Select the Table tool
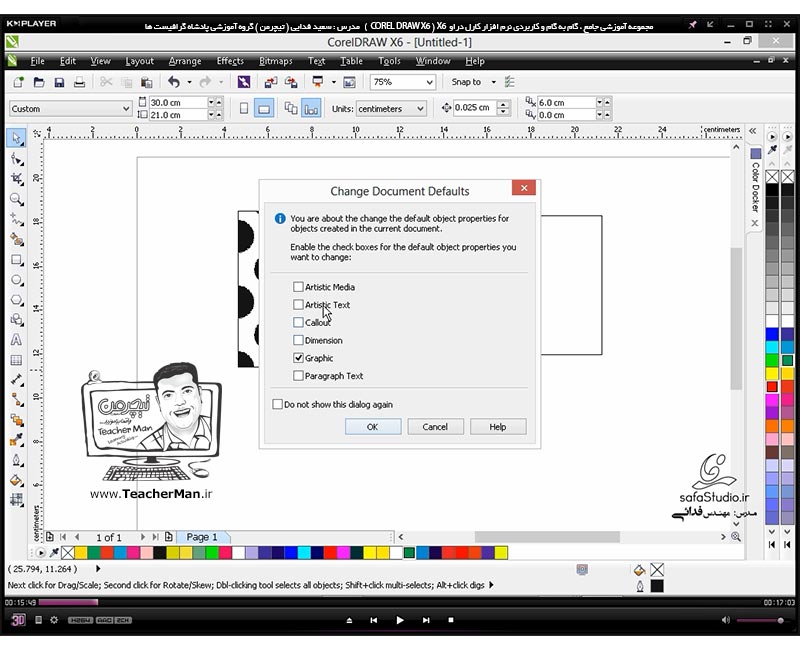The height and width of the screenshot is (650, 800). tap(16, 360)
